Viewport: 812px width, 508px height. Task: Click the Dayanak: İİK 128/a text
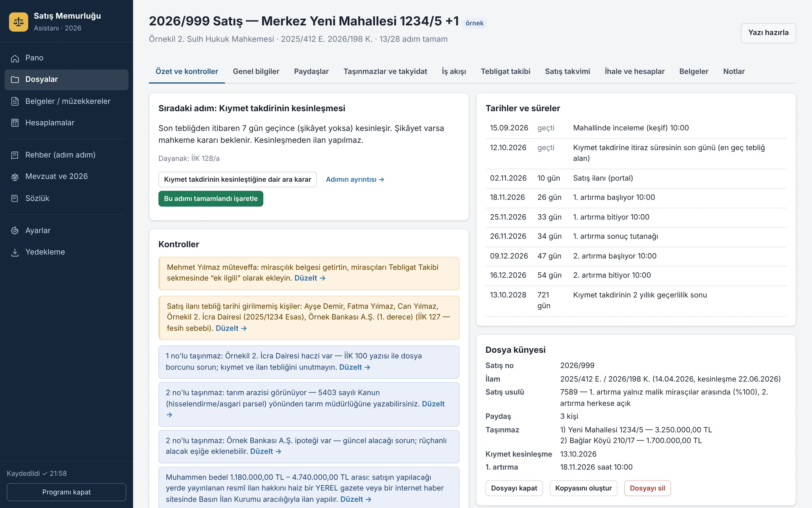[x=189, y=158]
